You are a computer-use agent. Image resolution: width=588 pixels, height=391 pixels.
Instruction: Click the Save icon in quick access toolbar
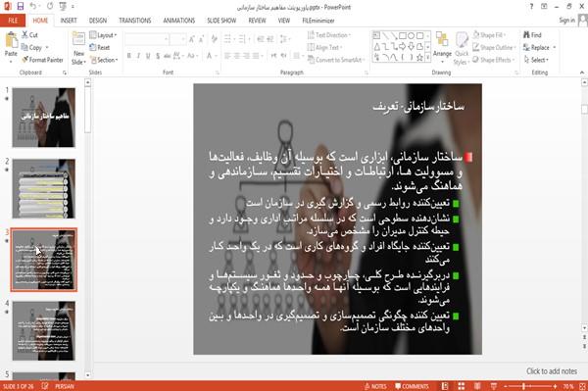[21, 7]
